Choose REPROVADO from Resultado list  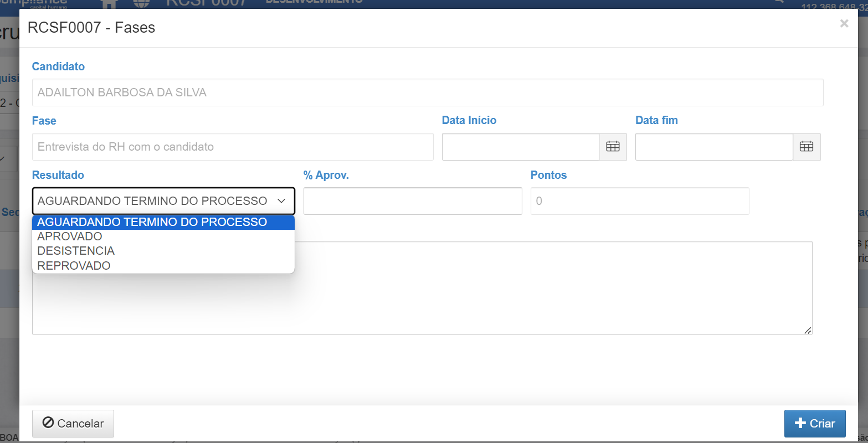(x=163, y=266)
